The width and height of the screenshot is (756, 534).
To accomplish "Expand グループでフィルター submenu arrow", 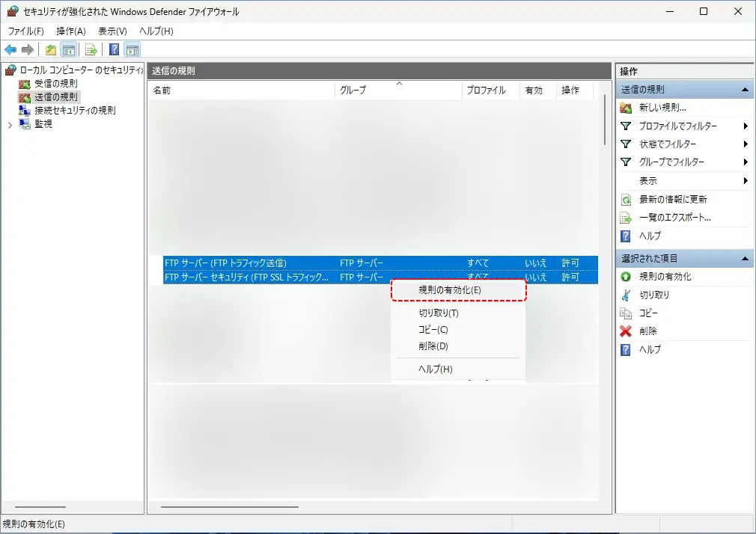I will point(746,162).
